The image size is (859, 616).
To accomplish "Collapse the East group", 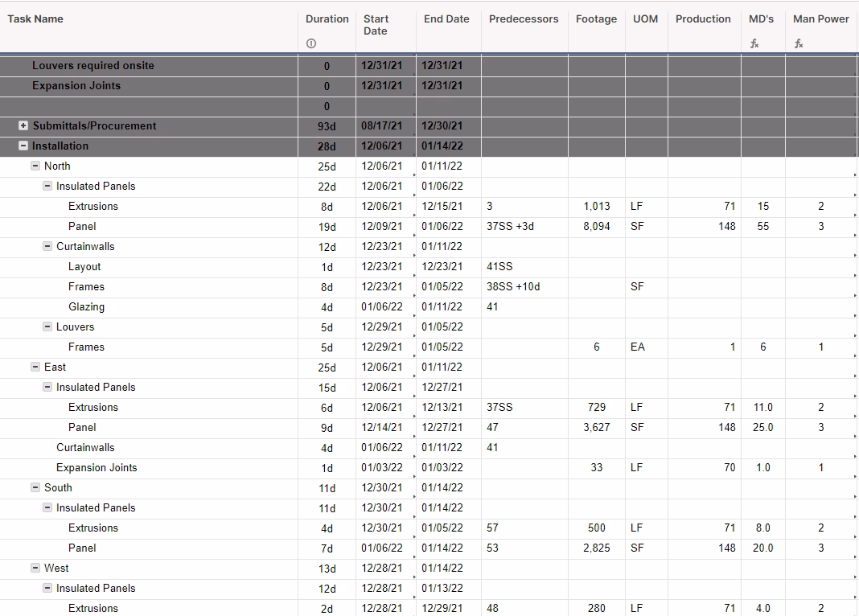I will 35,367.
